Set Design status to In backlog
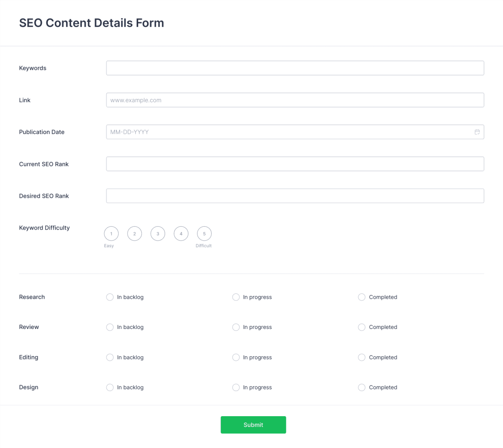The image size is (503, 448). click(x=110, y=387)
